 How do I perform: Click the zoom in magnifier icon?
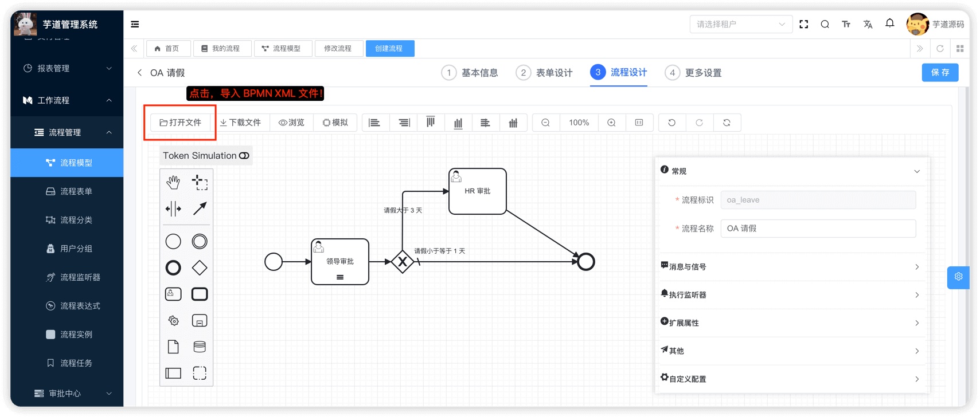(x=611, y=123)
